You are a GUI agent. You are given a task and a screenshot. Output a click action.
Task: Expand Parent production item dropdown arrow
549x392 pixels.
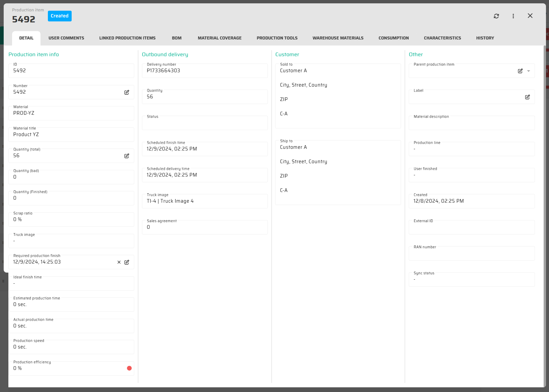point(529,71)
